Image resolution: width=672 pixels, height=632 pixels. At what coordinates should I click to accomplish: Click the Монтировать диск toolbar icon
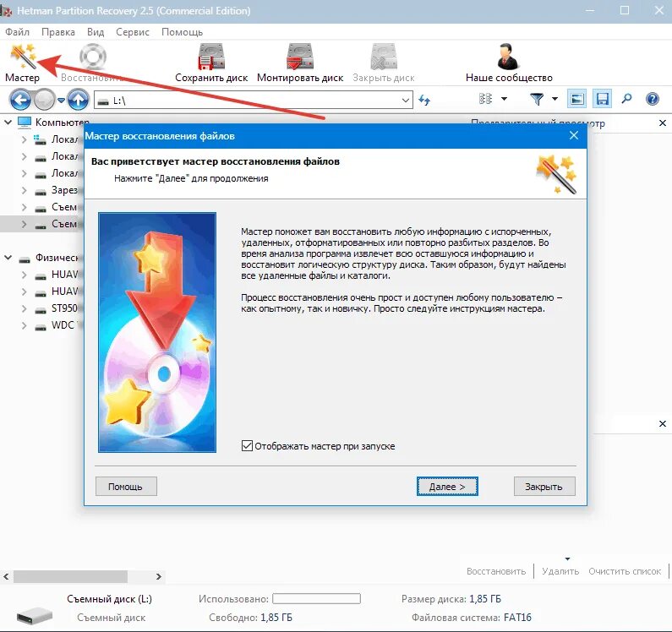coord(300,57)
